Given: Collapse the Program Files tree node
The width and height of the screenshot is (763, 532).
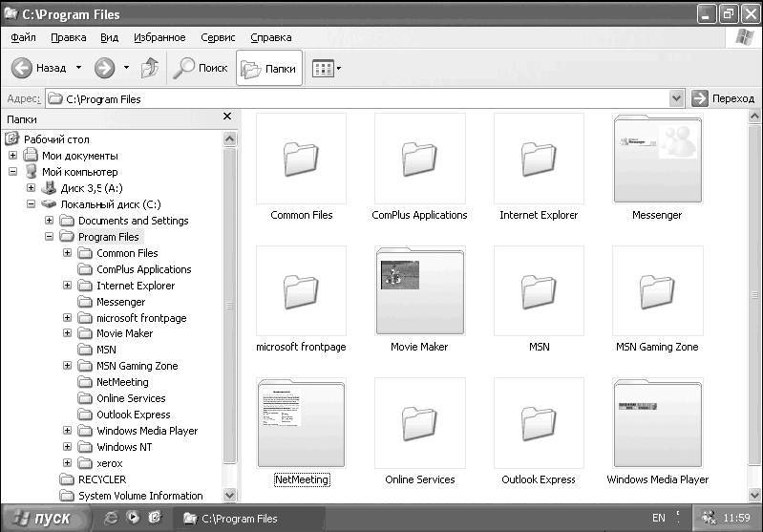Looking at the screenshot, I should pyautogui.click(x=50, y=237).
